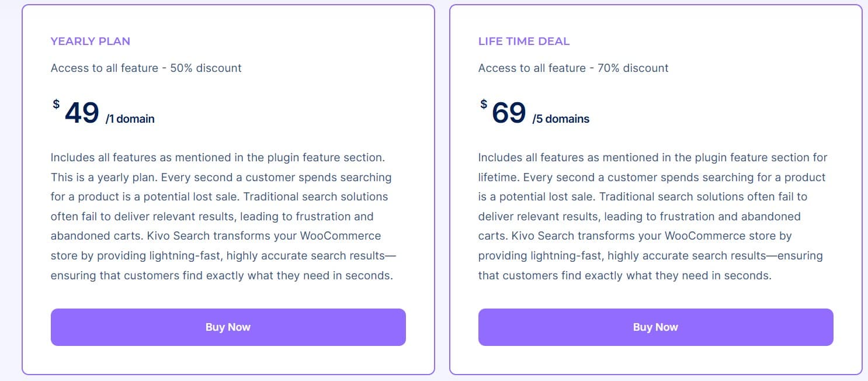Click the dollar sign next to 69
The image size is (868, 381).
(x=482, y=104)
